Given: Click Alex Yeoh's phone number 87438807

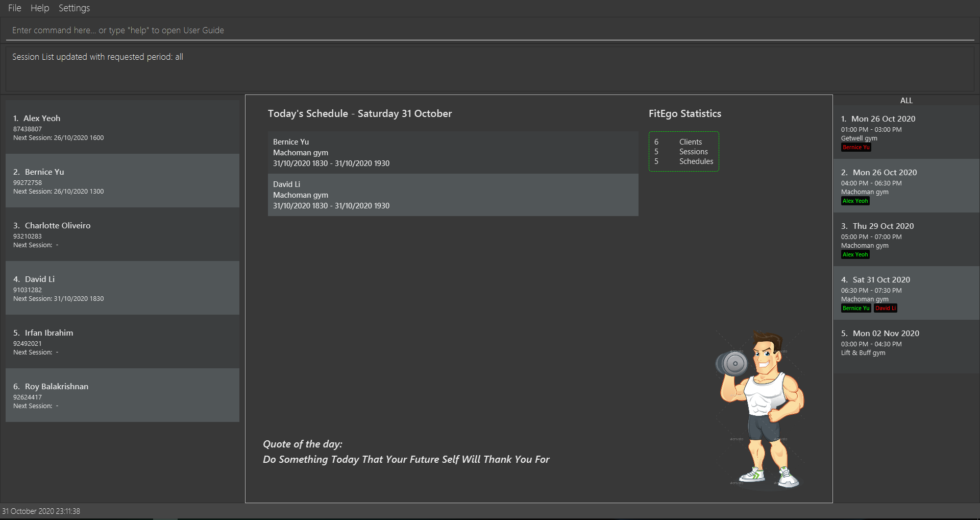Looking at the screenshot, I should point(28,129).
